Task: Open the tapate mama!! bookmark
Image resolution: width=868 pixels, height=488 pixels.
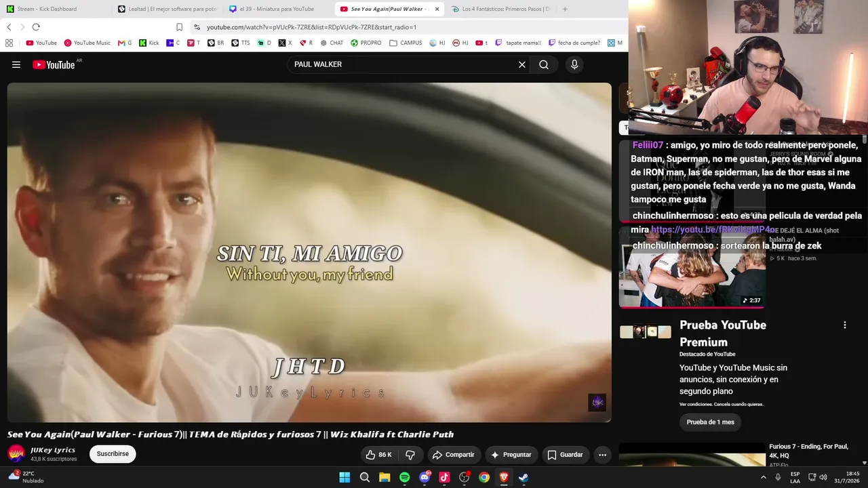Action: 518,43
